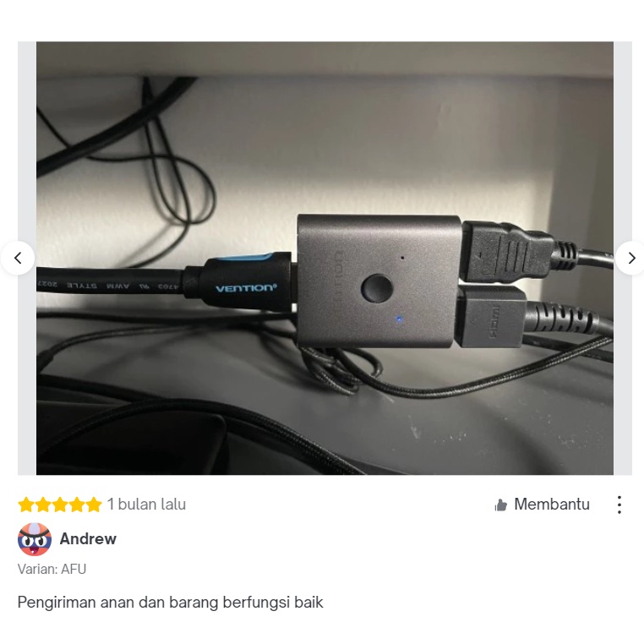This screenshot has height=644, width=644.
Task: Click the review text about Pengiriman
Action: (x=170, y=602)
